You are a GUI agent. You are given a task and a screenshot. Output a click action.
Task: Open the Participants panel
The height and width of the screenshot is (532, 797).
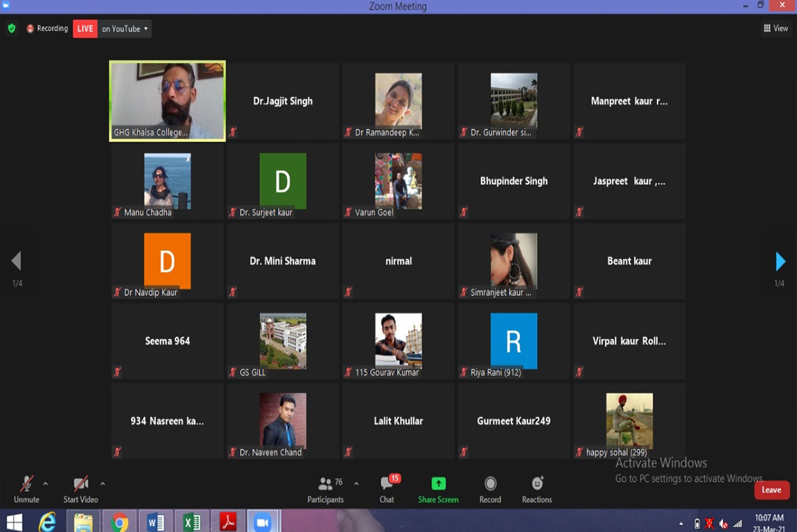(325, 489)
